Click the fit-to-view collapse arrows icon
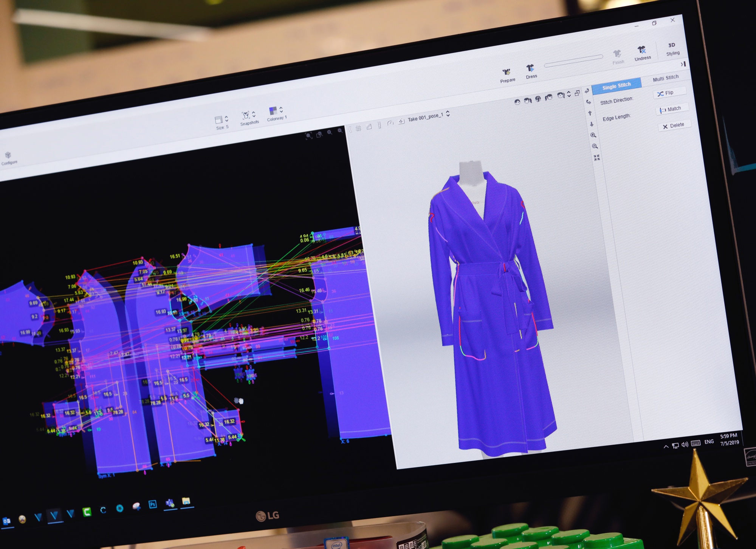 596,158
